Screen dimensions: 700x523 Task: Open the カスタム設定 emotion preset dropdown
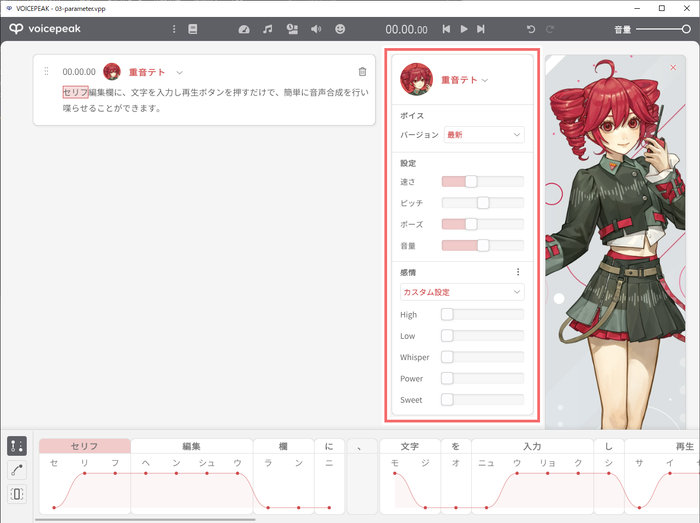tap(462, 292)
